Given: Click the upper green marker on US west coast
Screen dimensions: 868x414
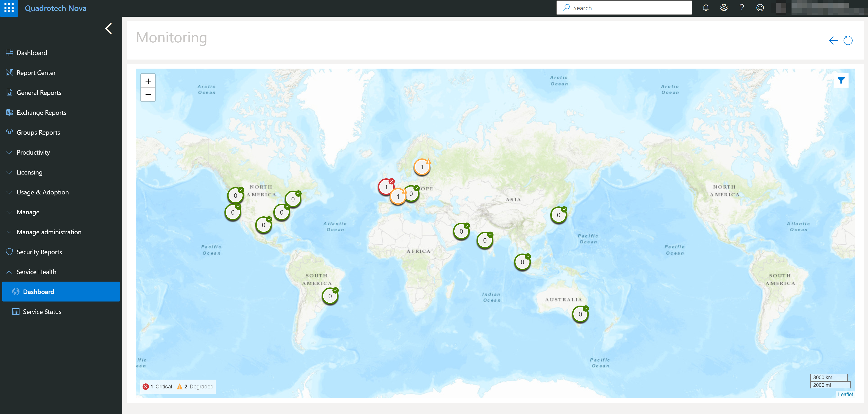Looking at the screenshot, I should point(236,196).
